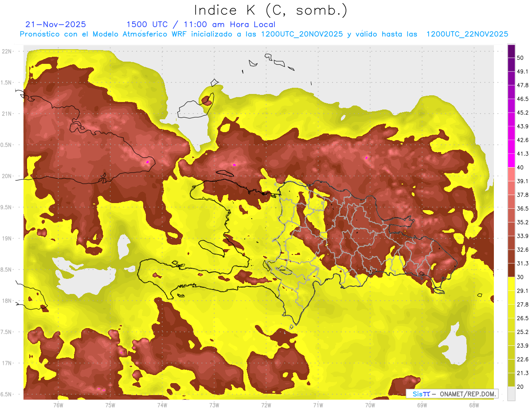Click the "46.5" color bar value

pos(523,99)
